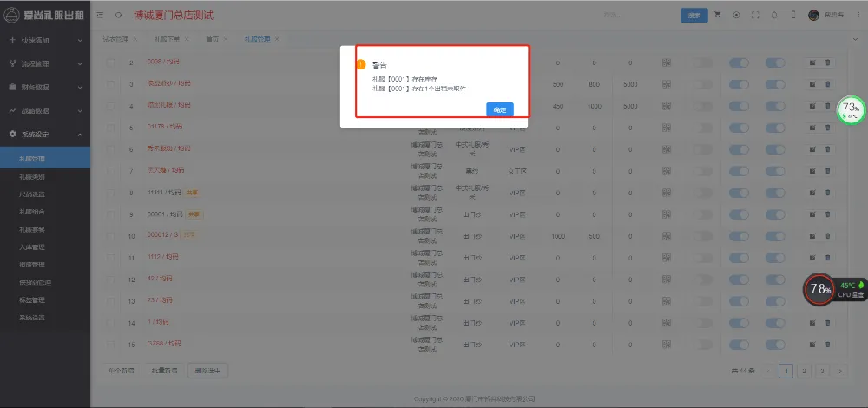Collapse sidebar with the hamburger menu icon
This screenshot has width=868, height=408.
(x=101, y=16)
